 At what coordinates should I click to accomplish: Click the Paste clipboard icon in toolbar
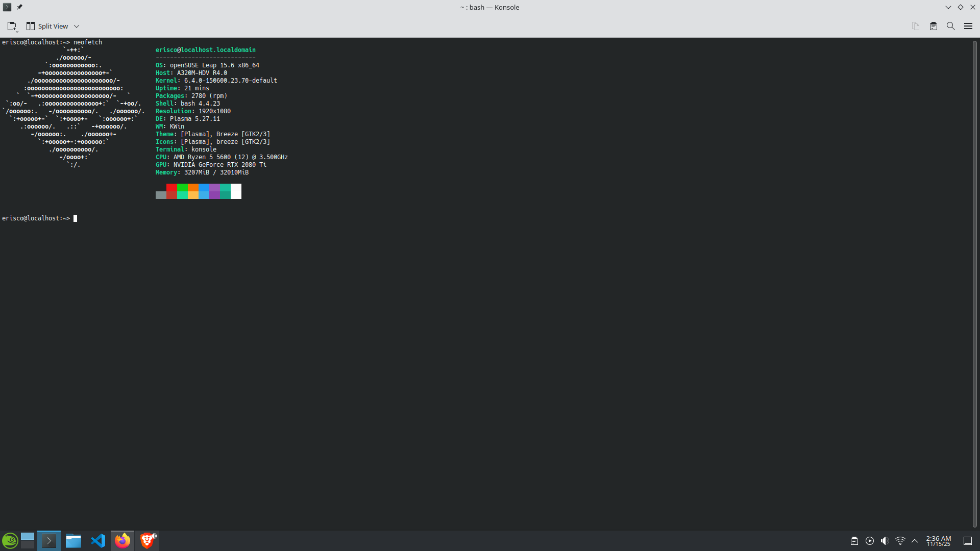[x=933, y=26]
